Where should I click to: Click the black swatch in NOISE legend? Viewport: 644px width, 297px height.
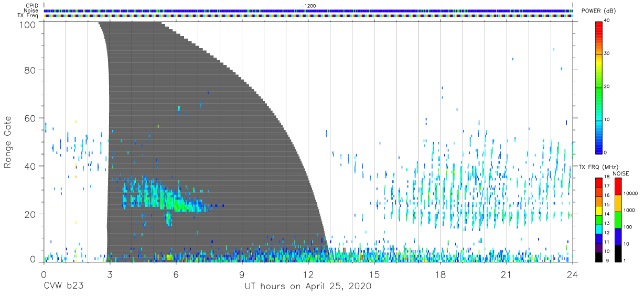pyautogui.click(x=618, y=252)
